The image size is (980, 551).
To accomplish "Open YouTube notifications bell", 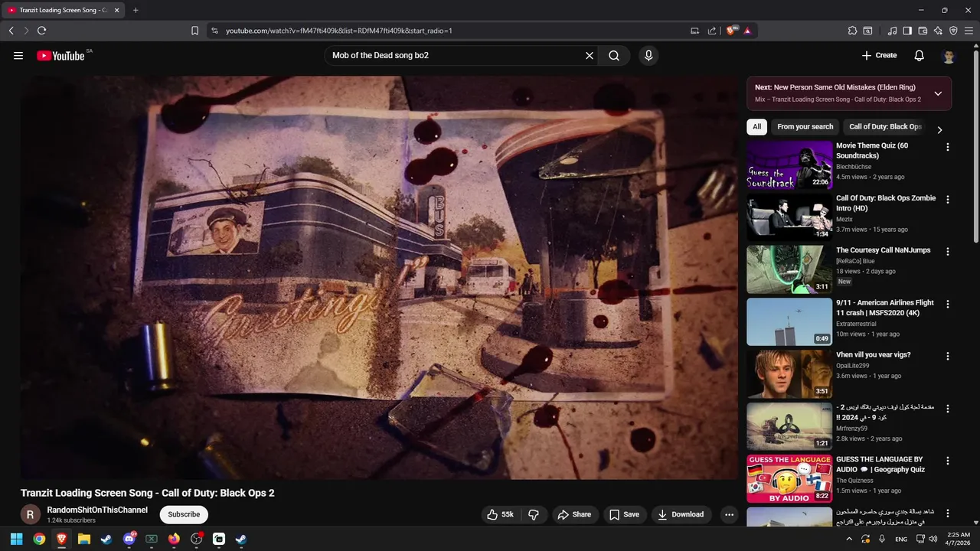I will coord(920,56).
